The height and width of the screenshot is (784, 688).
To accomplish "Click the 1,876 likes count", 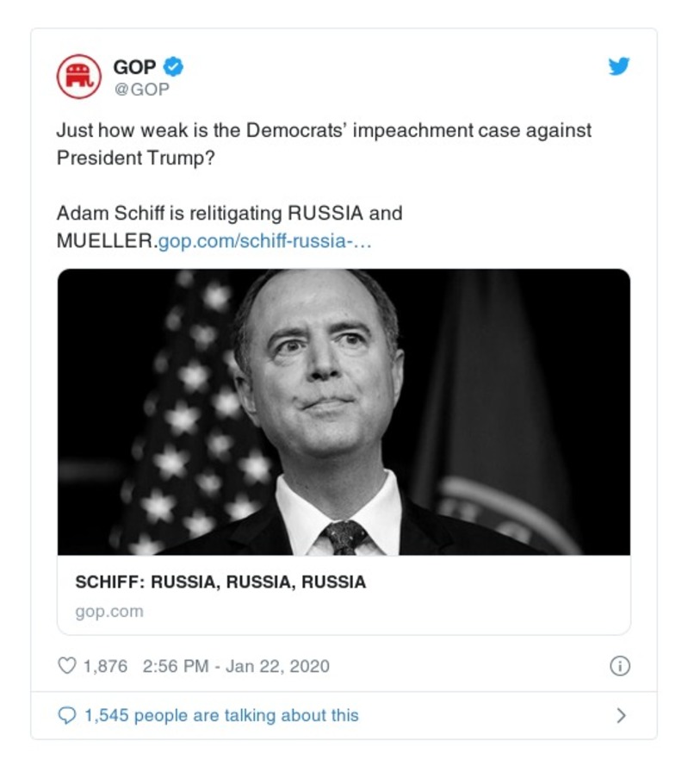I will (x=105, y=666).
